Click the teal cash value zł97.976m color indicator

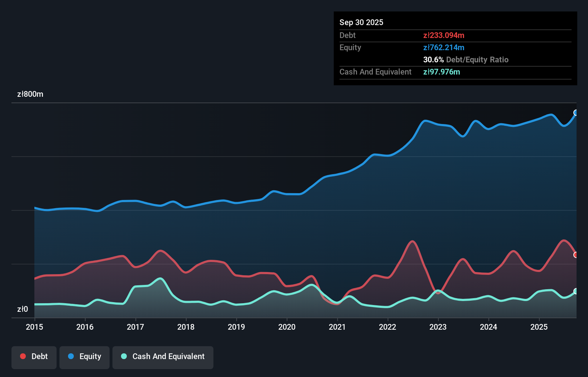442,72
